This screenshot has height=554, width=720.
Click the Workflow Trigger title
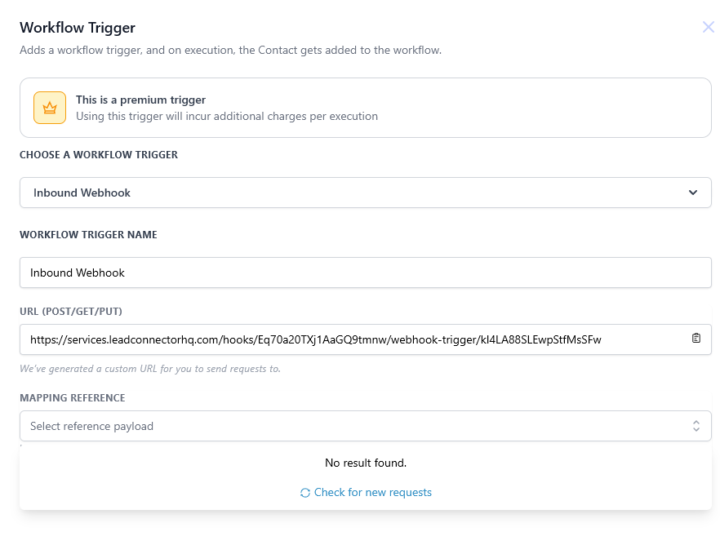coord(77,28)
